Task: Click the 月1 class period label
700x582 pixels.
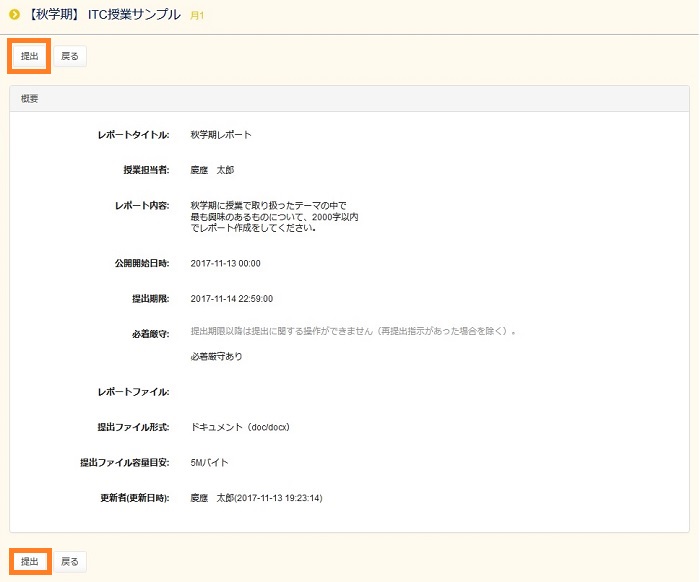Action: [196, 16]
